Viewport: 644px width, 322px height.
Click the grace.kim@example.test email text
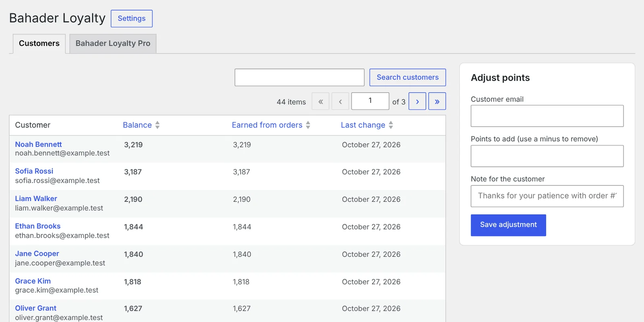(x=57, y=290)
